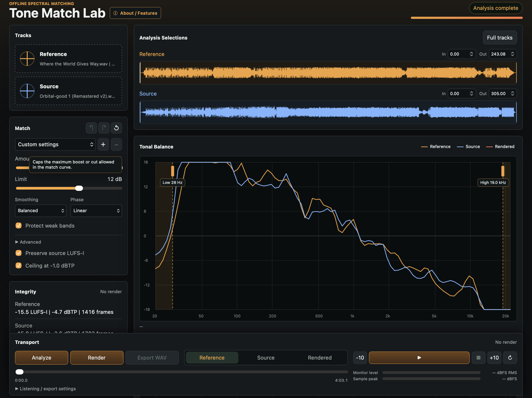Click the Source Out 305.00 field
Viewport: 532px width, 398px height.
503,93
